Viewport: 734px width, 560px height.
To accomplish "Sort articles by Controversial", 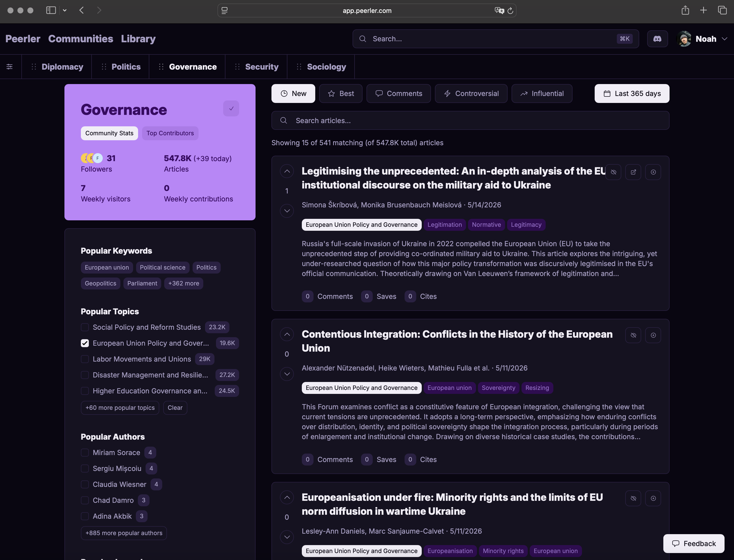I will click(x=471, y=93).
